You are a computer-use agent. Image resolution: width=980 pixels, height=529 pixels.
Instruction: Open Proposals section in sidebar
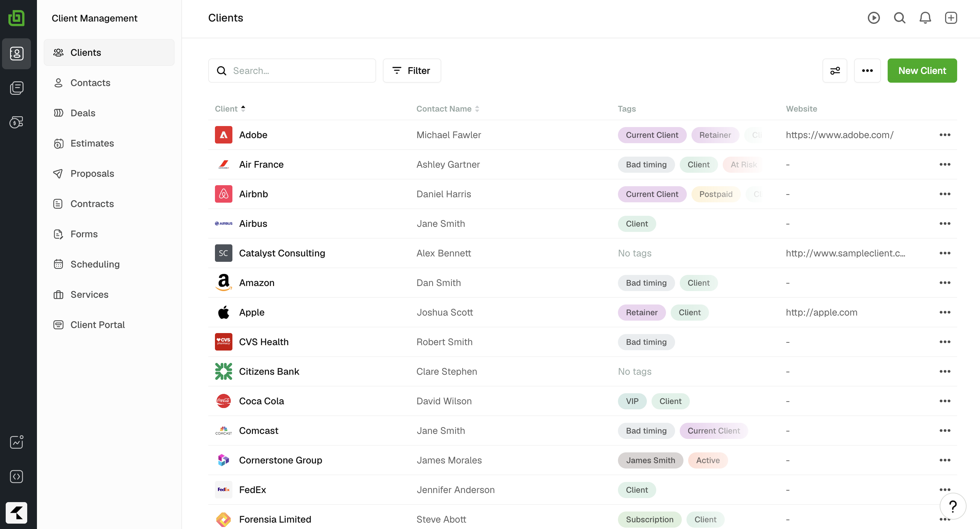[x=92, y=173]
